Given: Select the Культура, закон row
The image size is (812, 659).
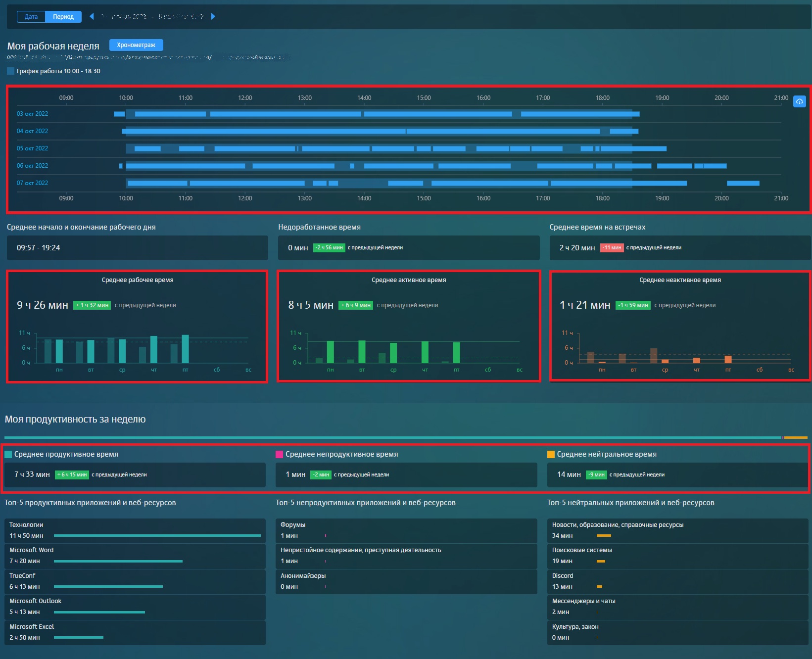Looking at the screenshot, I should pyautogui.click(x=678, y=633).
